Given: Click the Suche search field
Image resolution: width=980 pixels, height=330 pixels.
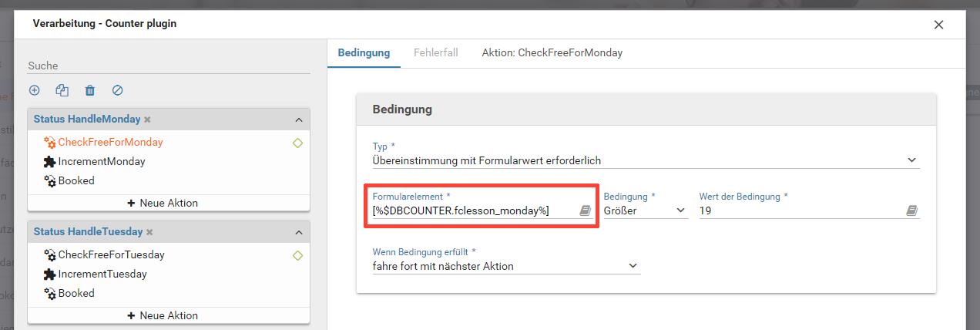Looking at the screenshot, I should [x=169, y=66].
